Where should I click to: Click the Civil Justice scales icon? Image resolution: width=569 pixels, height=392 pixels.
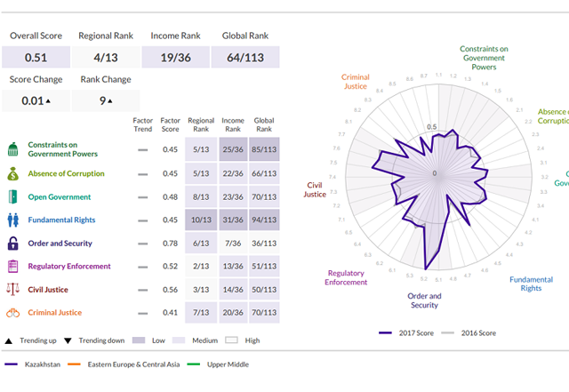(13, 289)
